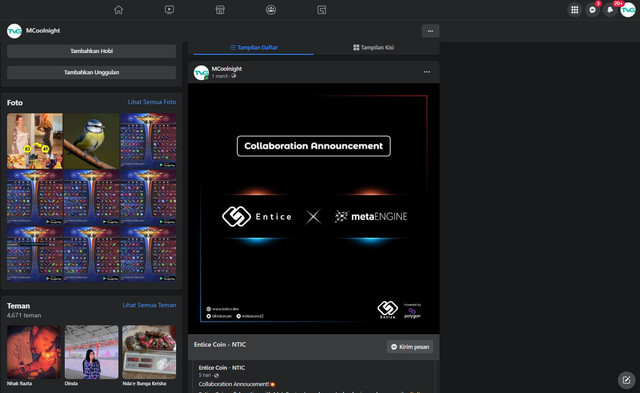Click Tambahkan Hobi button

click(x=91, y=51)
